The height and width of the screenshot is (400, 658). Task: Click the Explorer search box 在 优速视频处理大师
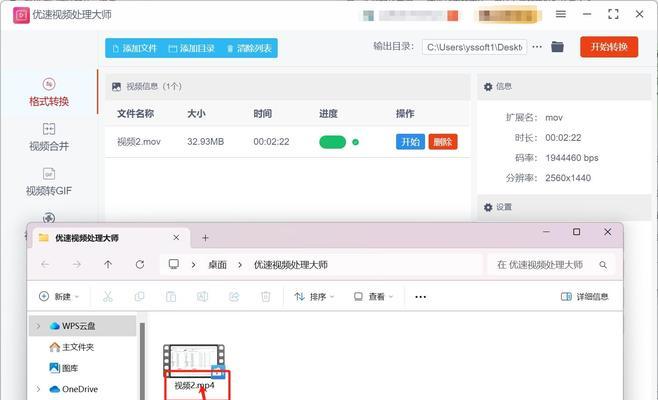(551, 265)
